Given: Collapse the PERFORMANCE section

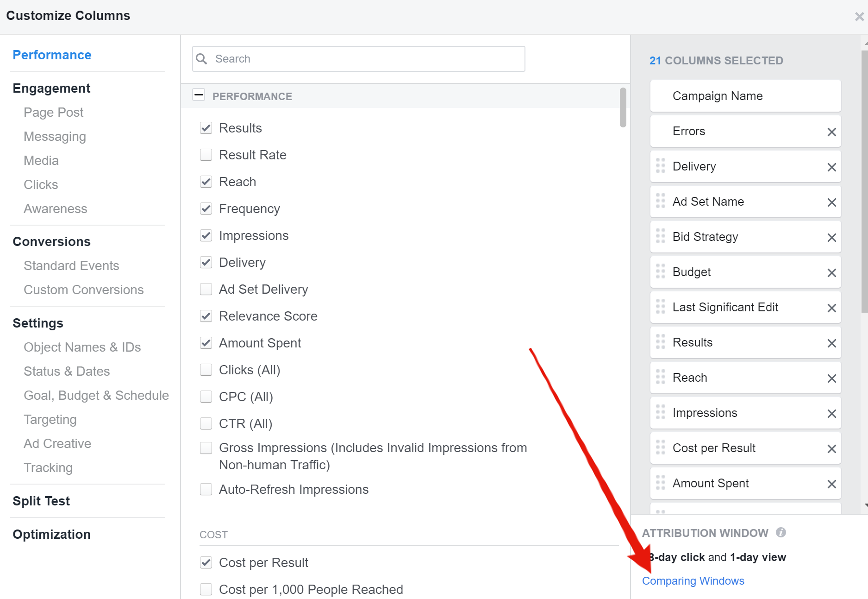Looking at the screenshot, I should (199, 95).
